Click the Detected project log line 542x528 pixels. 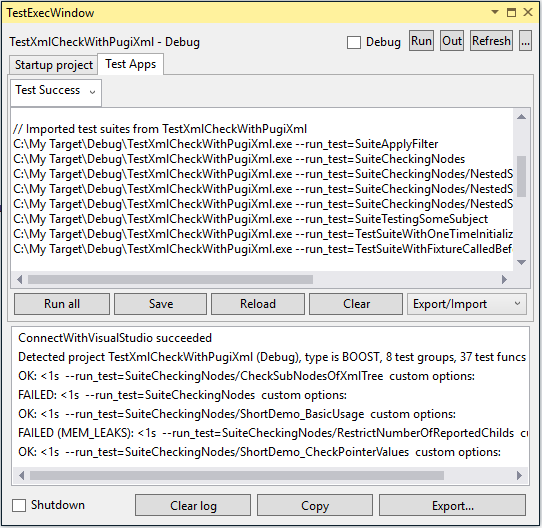pos(272,357)
